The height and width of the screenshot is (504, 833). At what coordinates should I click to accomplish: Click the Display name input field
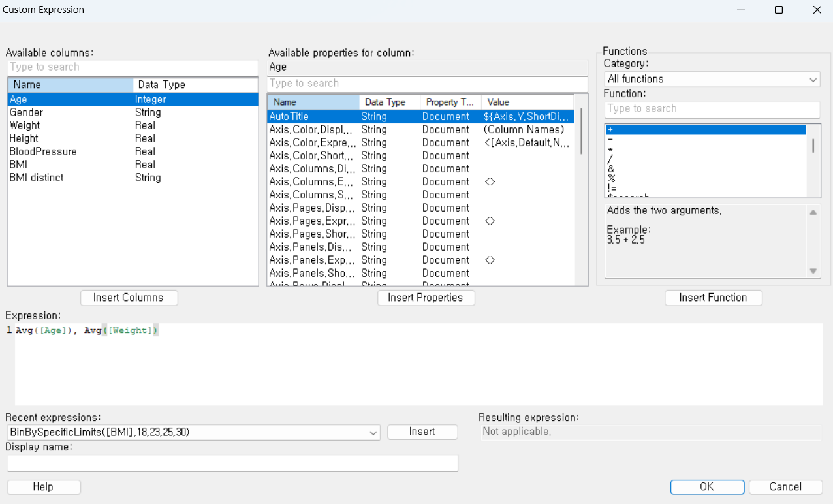tap(232, 463)
